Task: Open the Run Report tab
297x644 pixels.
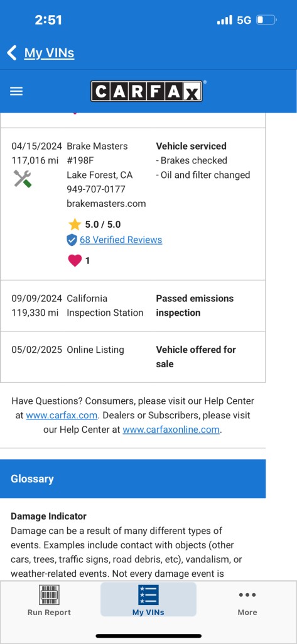Action: click(x=49, y=600)
